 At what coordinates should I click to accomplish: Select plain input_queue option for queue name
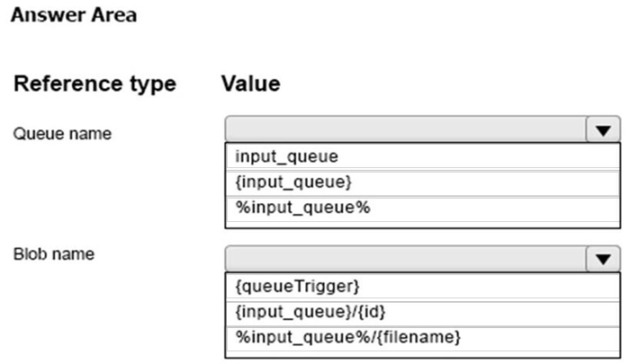tap(423, 156)
